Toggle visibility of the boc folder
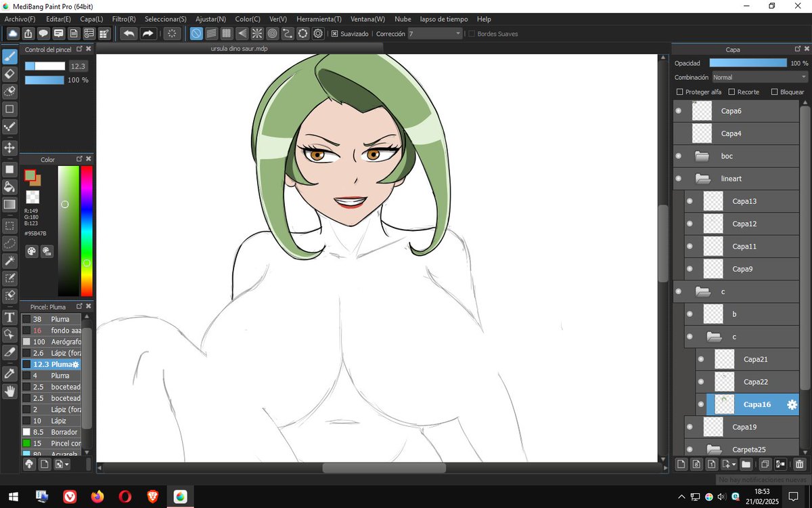Image resolution: width=812 pixels, height=508 pixels. (679, 156)
